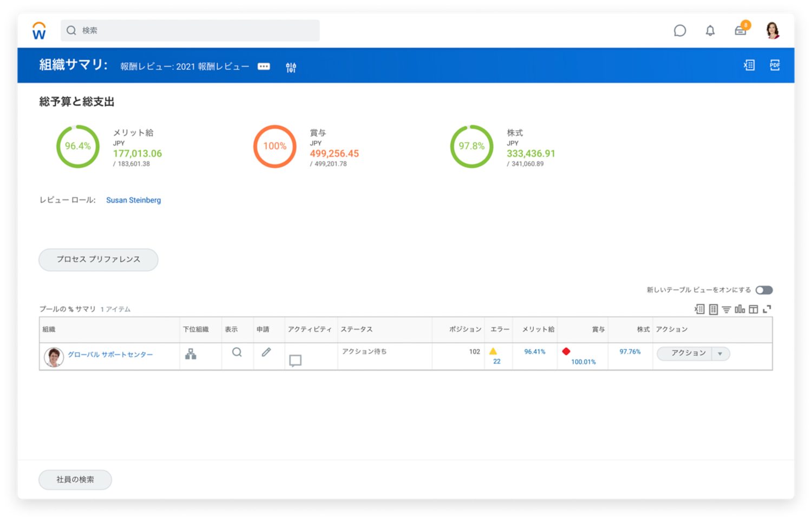Click 333,436.91 stock amount
The width and height of the screenshot is (812, 521).
(531, 154)
